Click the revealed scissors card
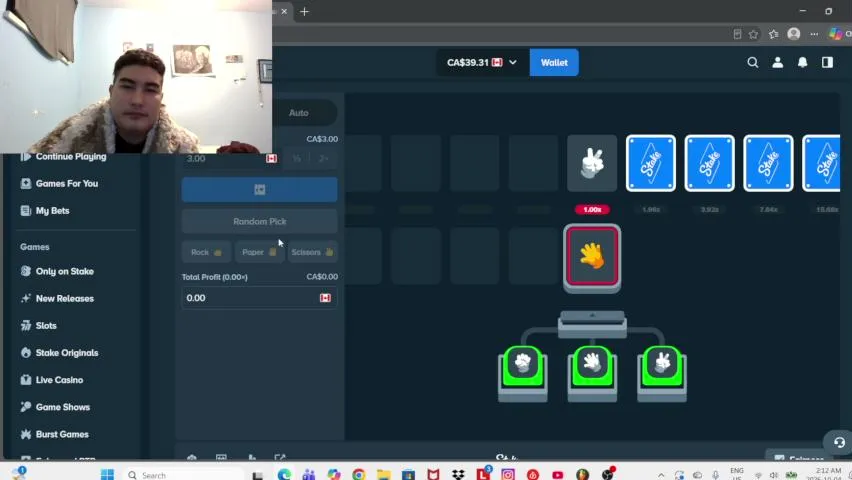Image resolution: width=852 pixels, height=480 pixels. pyautogui.click(x=592, y=163)
